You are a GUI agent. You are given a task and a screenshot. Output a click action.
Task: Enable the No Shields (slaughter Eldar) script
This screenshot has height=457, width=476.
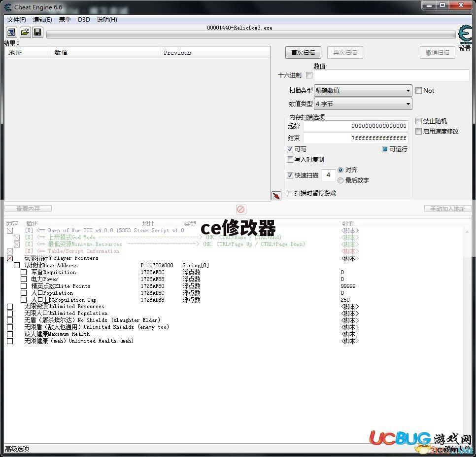pyautogui.click(x=10, y=320)
